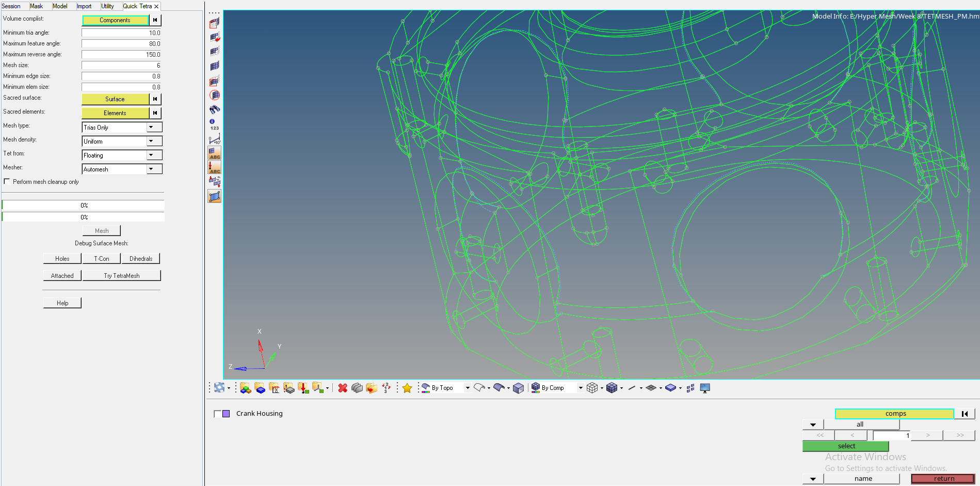Open the Model tab
The image size is (980, 486).
pyautogui.click(x=60, y=6)
